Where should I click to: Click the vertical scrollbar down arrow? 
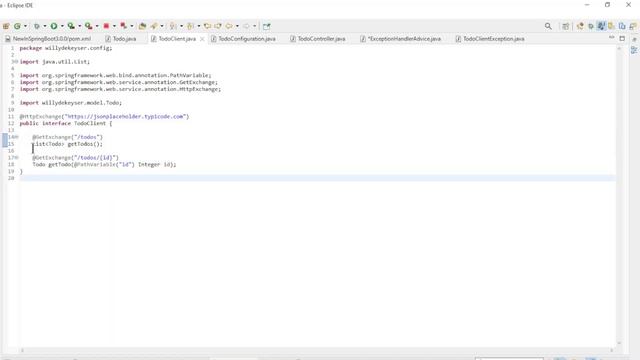pyautogui.click(x=619, y=343)
